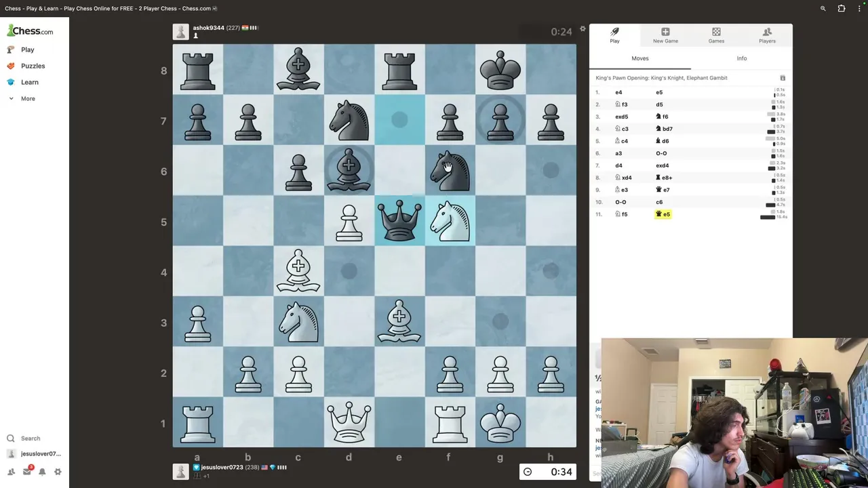Viewport: 868px width, 488px height.
Task: Select the Info subtab
Action: [x=742, y=58]
